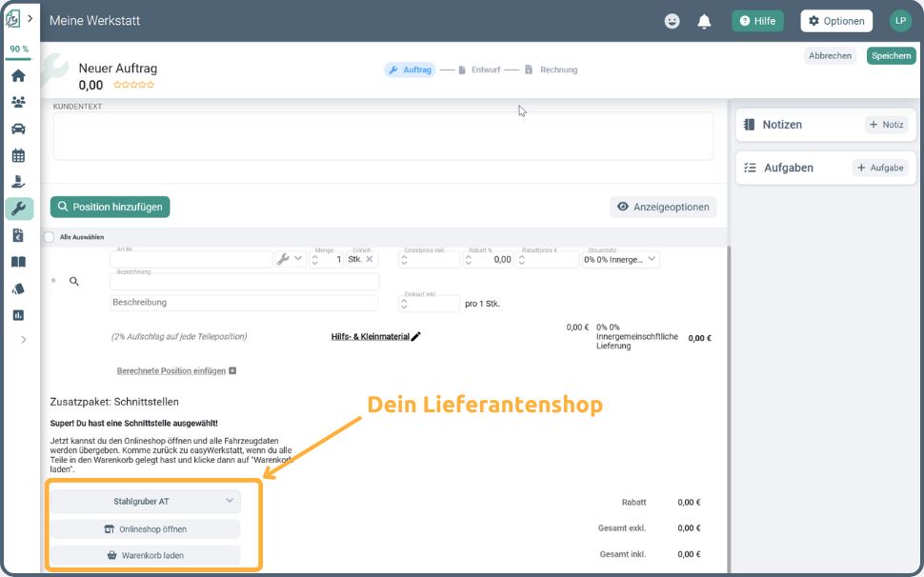Click the notification bell icon
Screen dimensions: 924x577
point(704,21)
